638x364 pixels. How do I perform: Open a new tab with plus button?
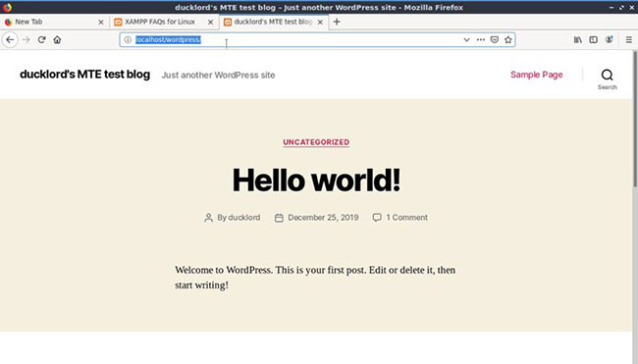tap(337, 22)
